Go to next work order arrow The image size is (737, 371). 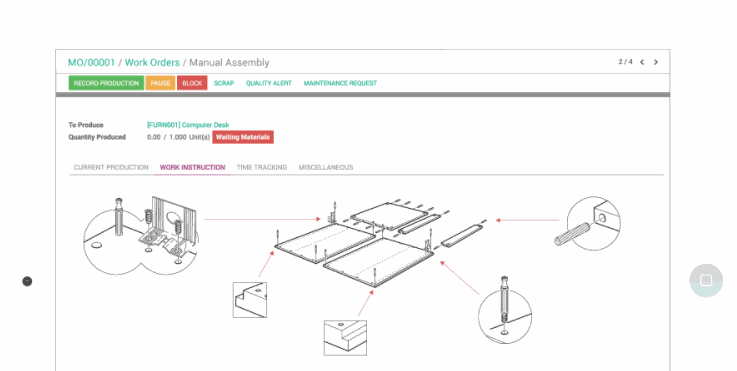[x=656, y=62]
